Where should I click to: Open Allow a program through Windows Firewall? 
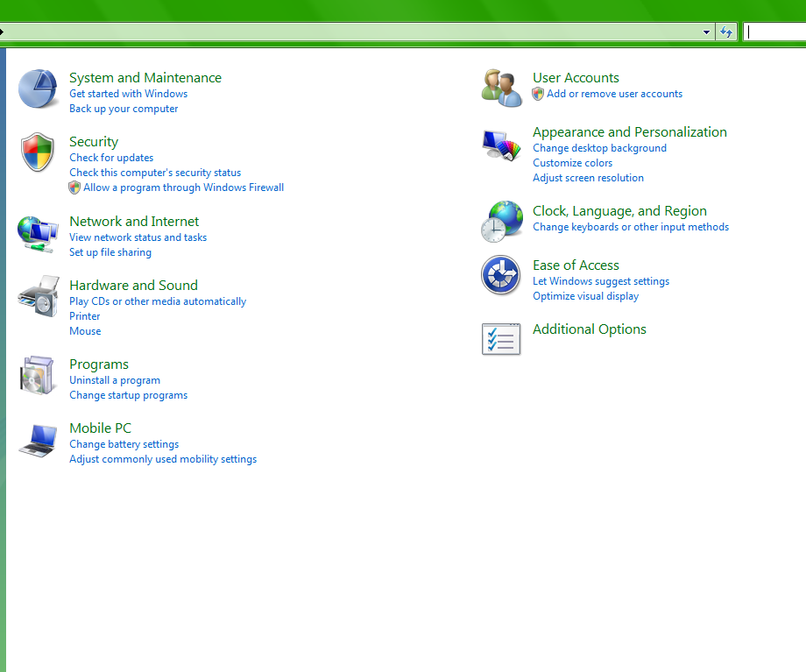[x=183, y=187]
